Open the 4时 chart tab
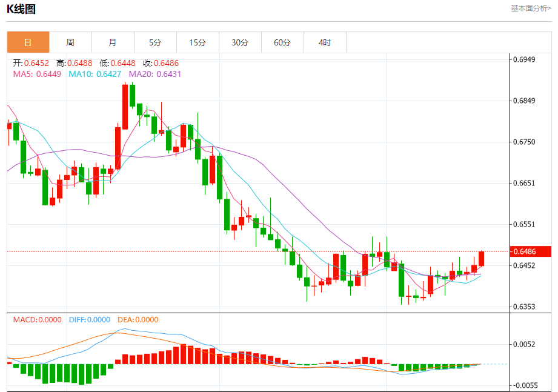Image resolution: width=558 pixels, height=392 pixels. point(325,42)
